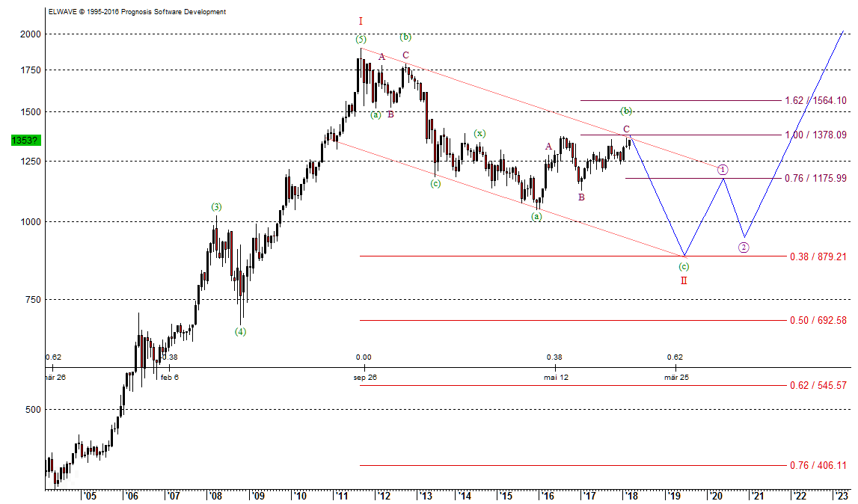Select the '08 year label on time axis
Screen dimensions: 858x504
coord(215,496)
